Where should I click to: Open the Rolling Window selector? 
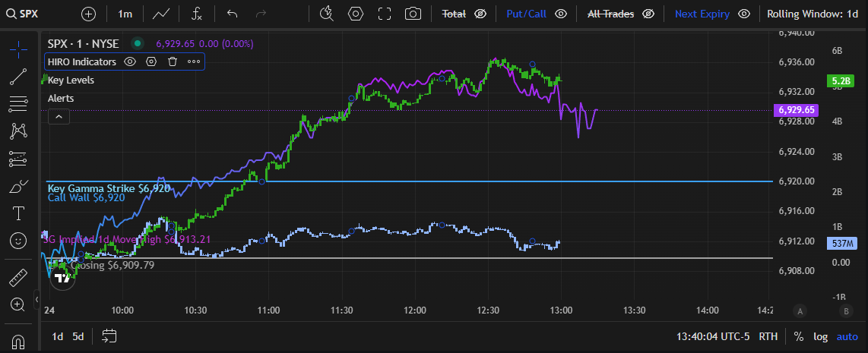813,14
